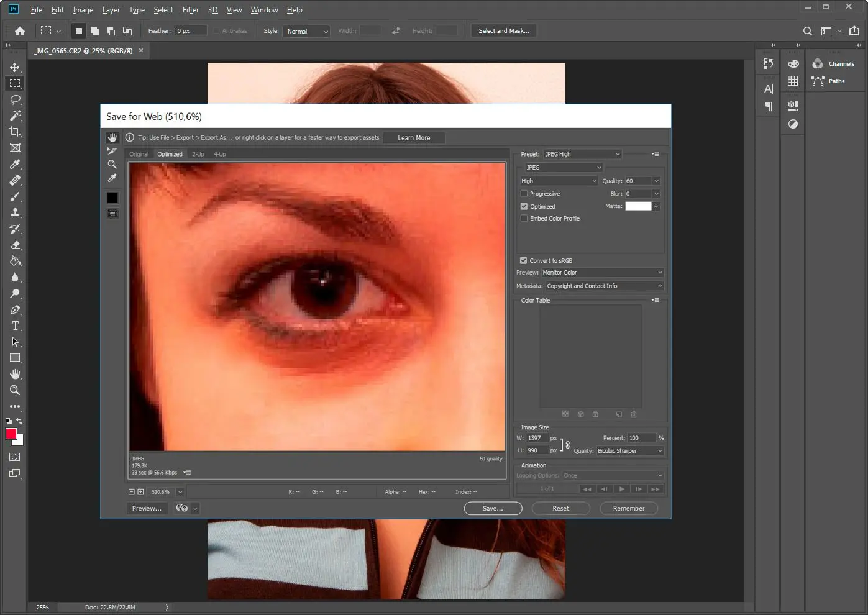Switch to the 2-Up preview tab
868x615 pixels.
(198, 154)
